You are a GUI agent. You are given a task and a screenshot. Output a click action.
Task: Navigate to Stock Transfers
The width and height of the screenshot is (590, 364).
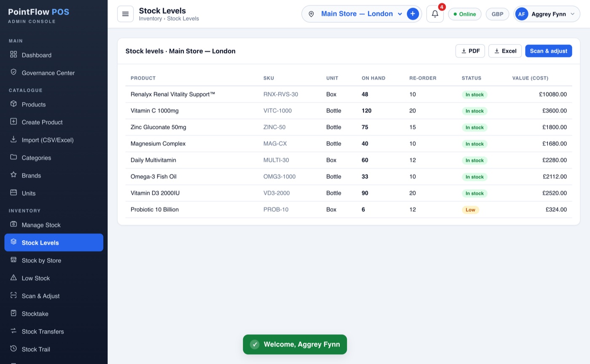click(54, 331)
